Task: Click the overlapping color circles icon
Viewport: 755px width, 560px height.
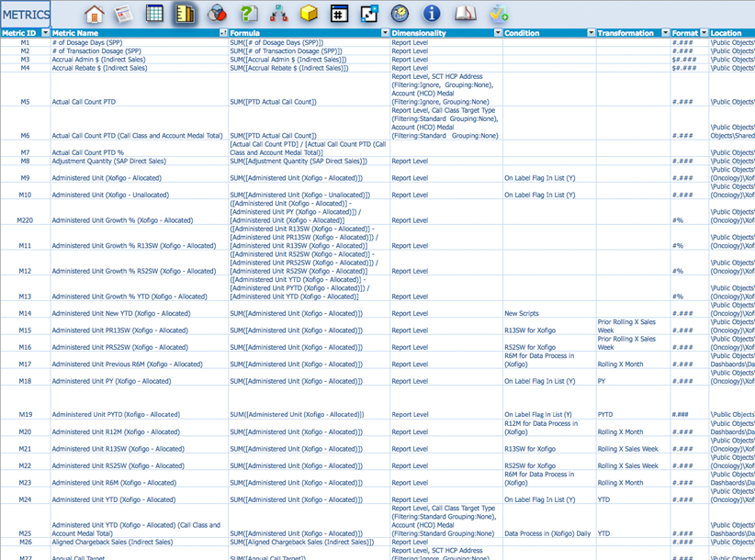Action: click(x=216, y=14)
